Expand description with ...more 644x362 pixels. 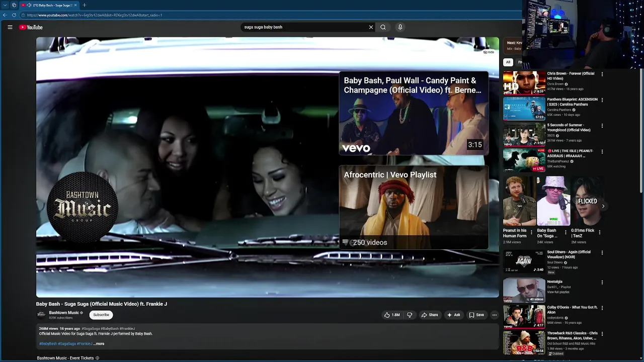(x=99, y=344)
